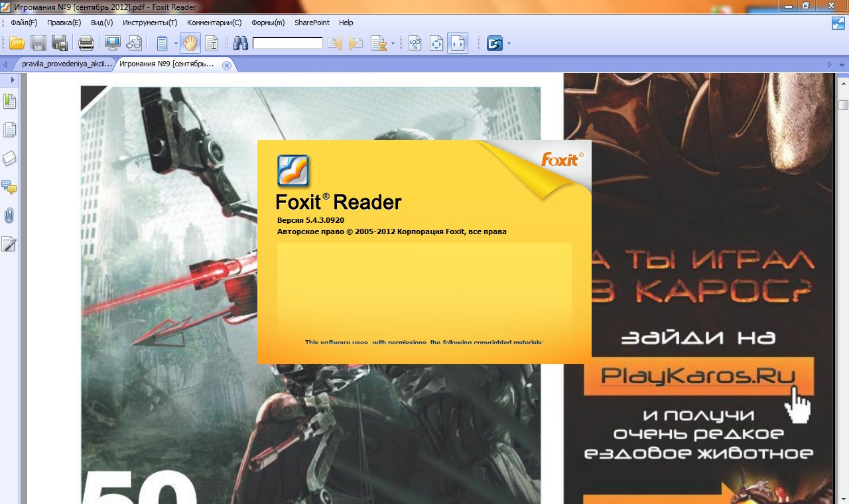The height and width of the screenshot is (504, 849).
Task: Open the Layers side panel
Action: pos(9,158)
